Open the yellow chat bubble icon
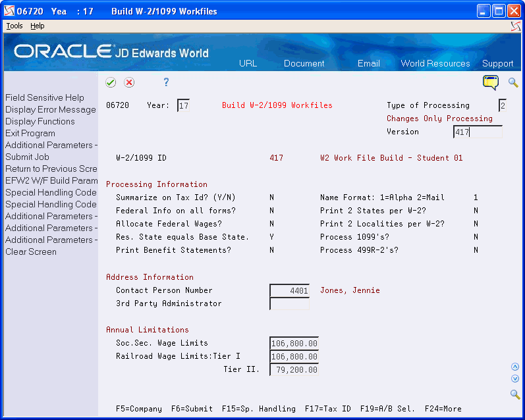This screenshot has height=420, width=525. 491,82
